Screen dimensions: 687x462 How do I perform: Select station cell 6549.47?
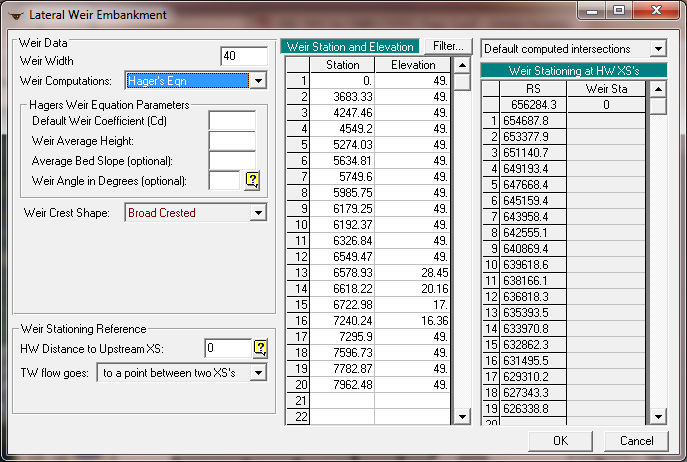(x=342, y=257)
